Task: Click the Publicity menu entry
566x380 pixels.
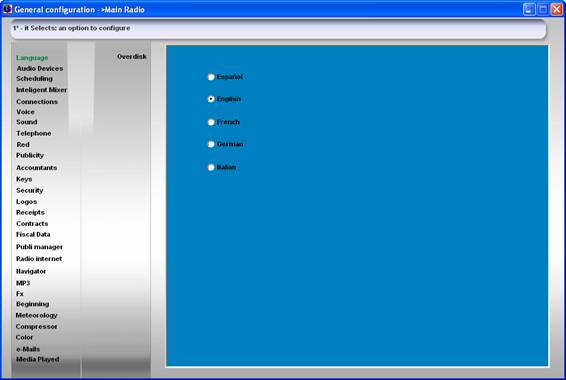Action: click(30, 155)
